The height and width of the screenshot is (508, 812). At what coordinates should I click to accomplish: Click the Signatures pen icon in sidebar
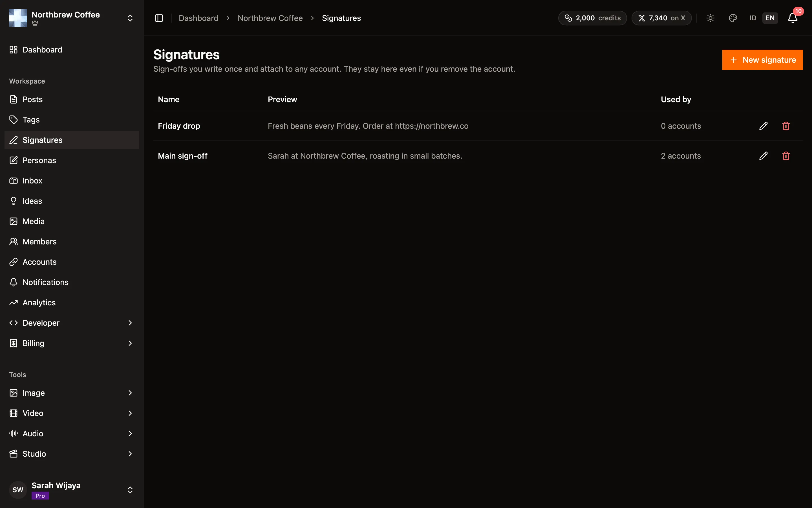pyautogui.click(x=14, y=140)
